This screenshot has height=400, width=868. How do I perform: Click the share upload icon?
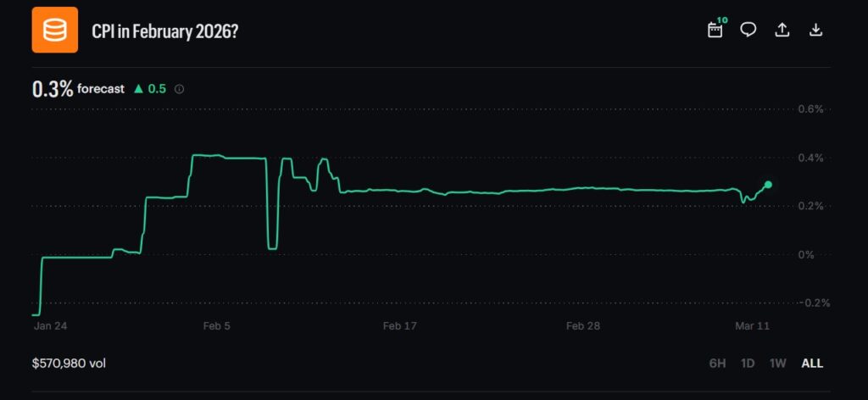[782, 30]
